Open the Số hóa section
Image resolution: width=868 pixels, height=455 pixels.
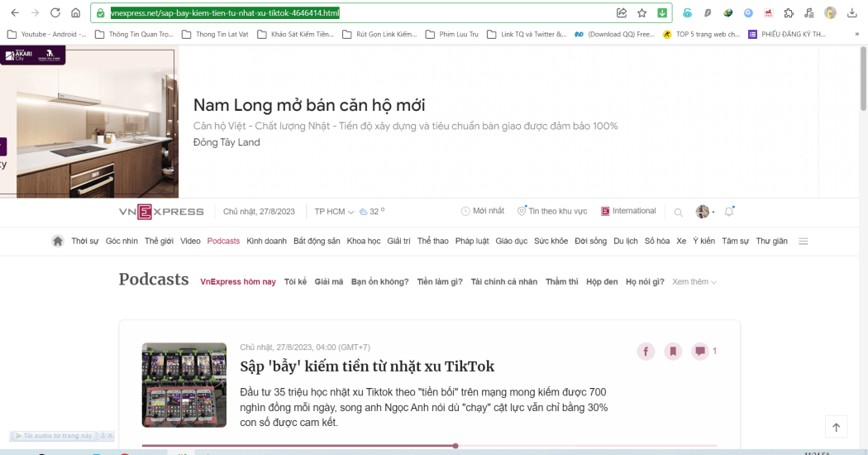point(657,241)
